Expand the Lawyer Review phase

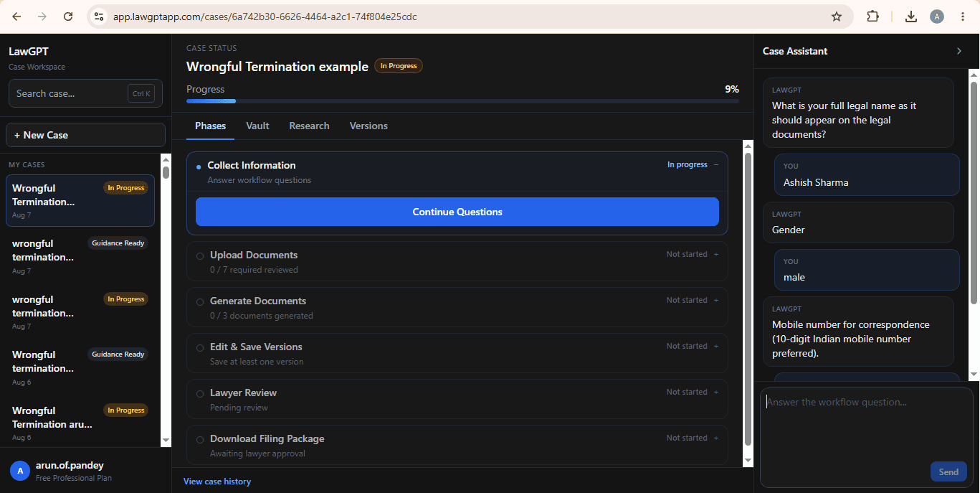[x=715, y=392]
